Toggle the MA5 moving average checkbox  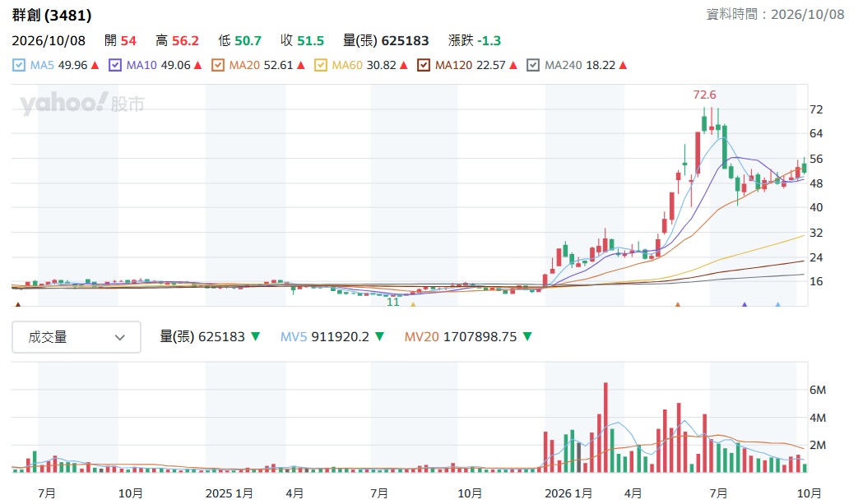pyautogui.click(x=19, y=65)
